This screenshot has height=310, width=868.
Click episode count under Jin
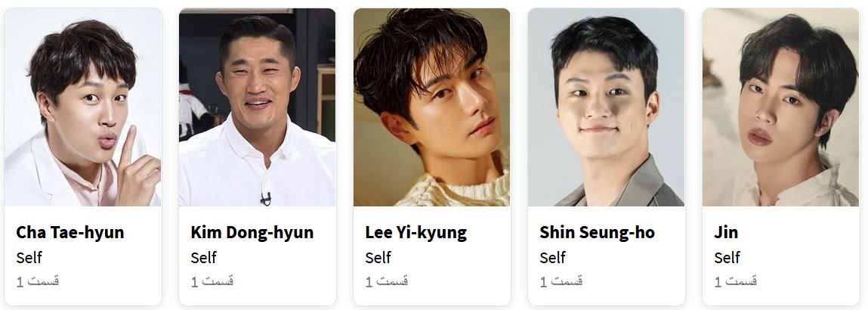[735, 281]
